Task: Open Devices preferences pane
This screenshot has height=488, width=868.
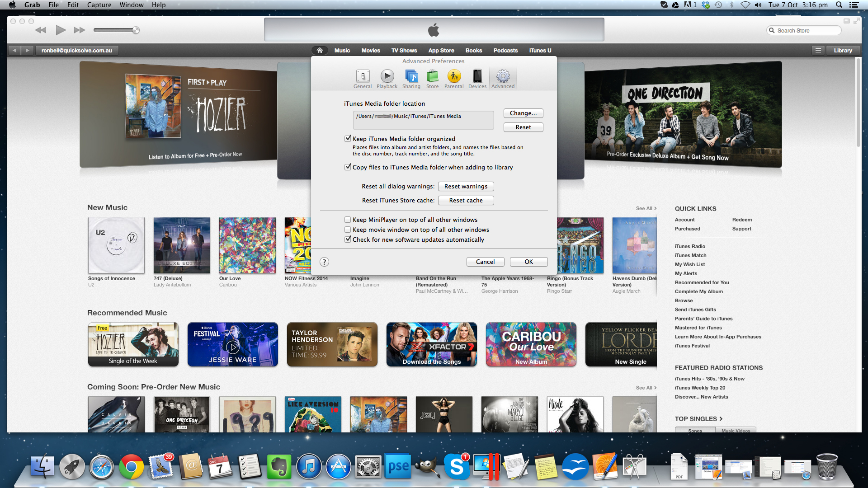Action: 477,79
